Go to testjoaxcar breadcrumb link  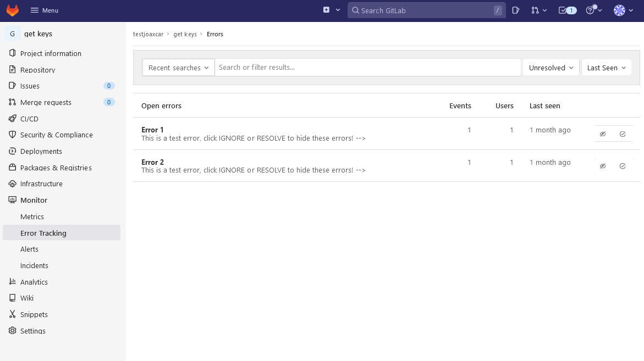148,34
